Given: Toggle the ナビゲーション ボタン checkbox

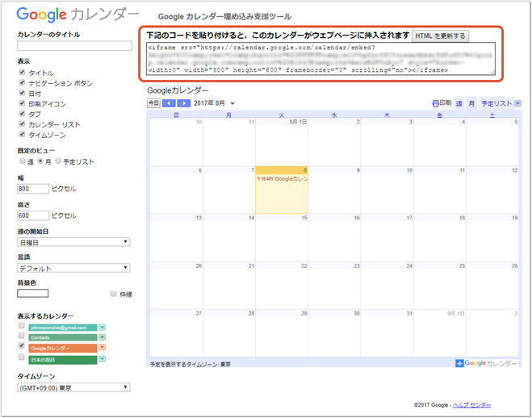Looking at the screenshot, I should click(22, 82).
